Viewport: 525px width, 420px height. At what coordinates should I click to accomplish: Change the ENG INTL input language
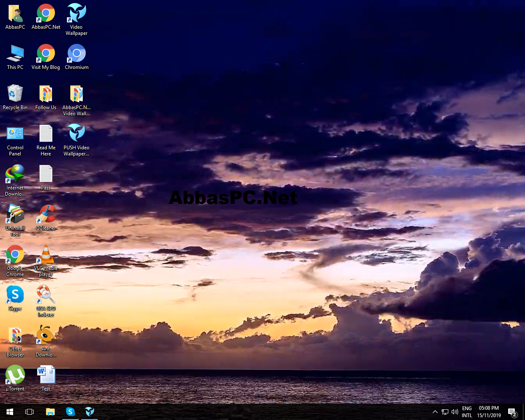click(467, 412)
